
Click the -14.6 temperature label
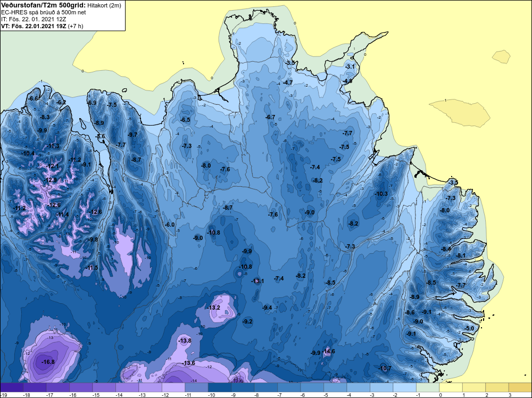click(328, 351)
